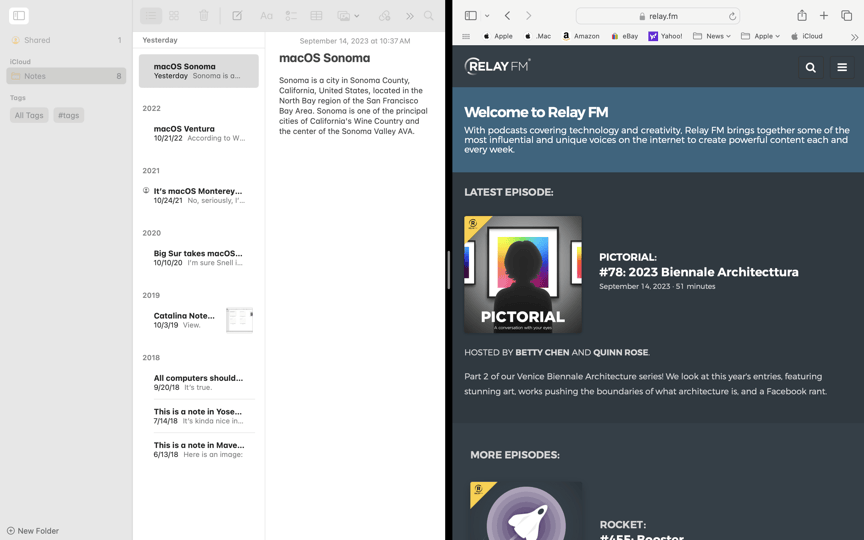
Task: Open the Yahoo! bookmark
Action: pyautogui.click(x=665, y=36)
